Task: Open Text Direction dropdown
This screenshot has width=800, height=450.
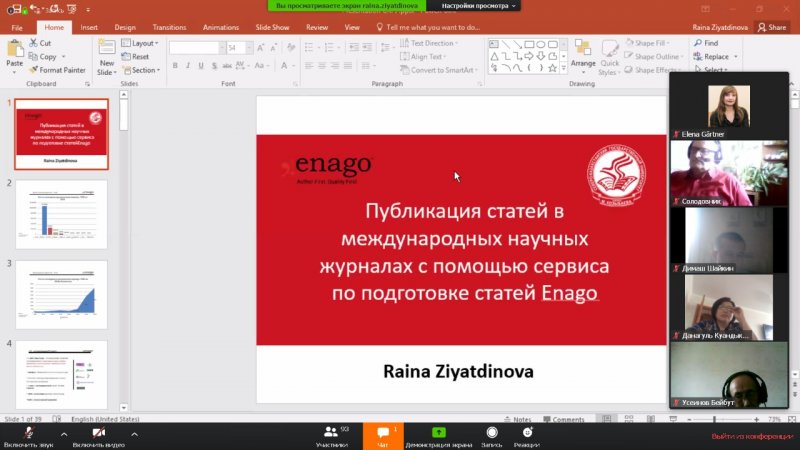Action: (x=429, y=43)
